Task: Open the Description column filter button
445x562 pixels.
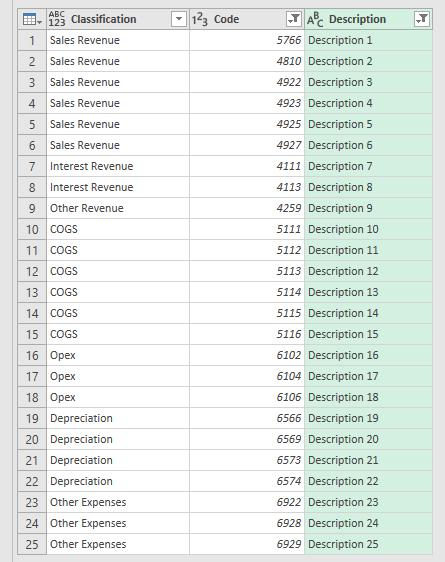Action: pos(422,19)
